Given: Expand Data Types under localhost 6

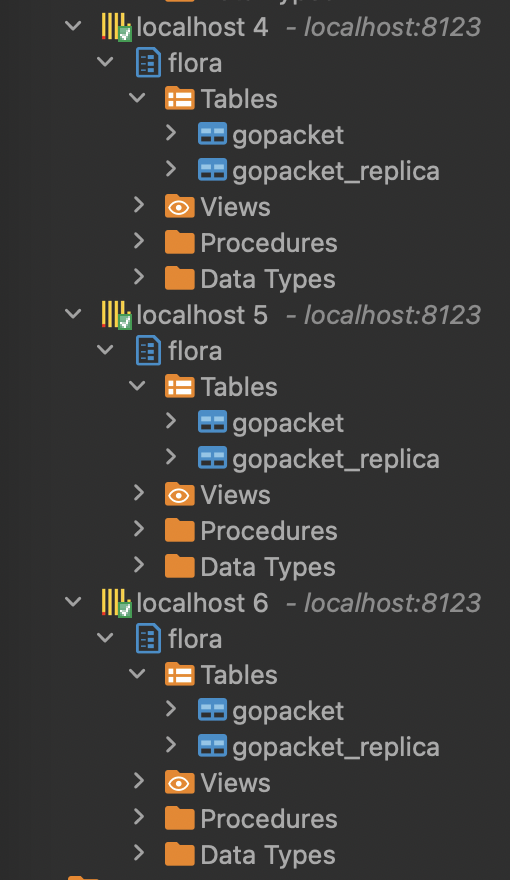Looking at the screenshot, I should (139, 852).
